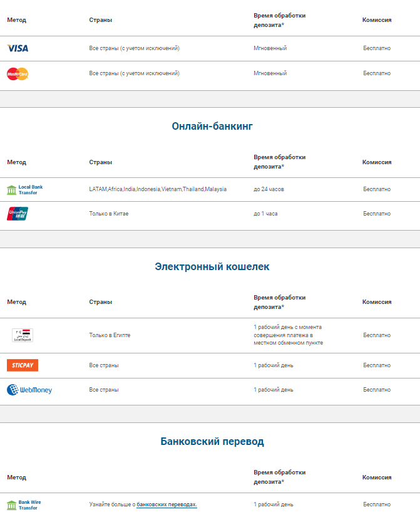Screen dimensions: 420x517
Task: Select the Комиссия column header
Action: (x=376, y=19)
